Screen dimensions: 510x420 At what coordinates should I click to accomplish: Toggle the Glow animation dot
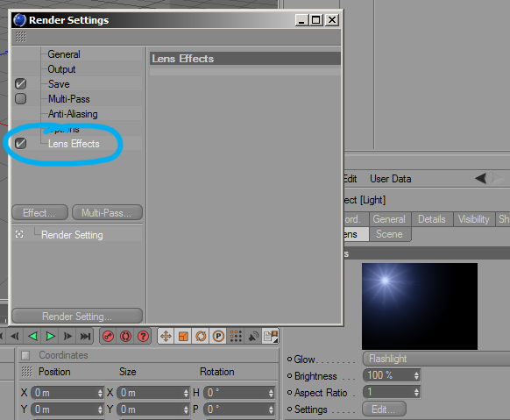pos(289,359)
